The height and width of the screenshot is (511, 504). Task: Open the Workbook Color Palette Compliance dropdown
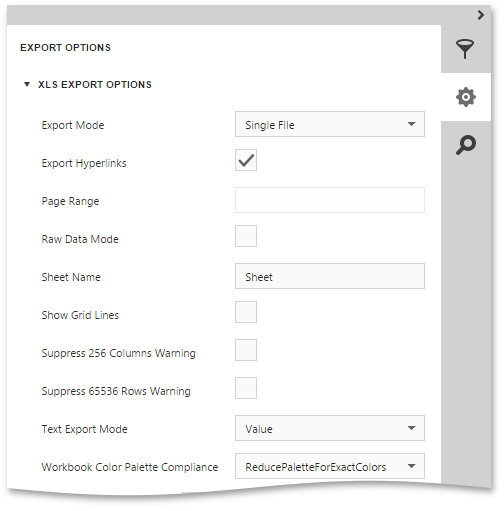pyautogui.click(x=330, y=466)
